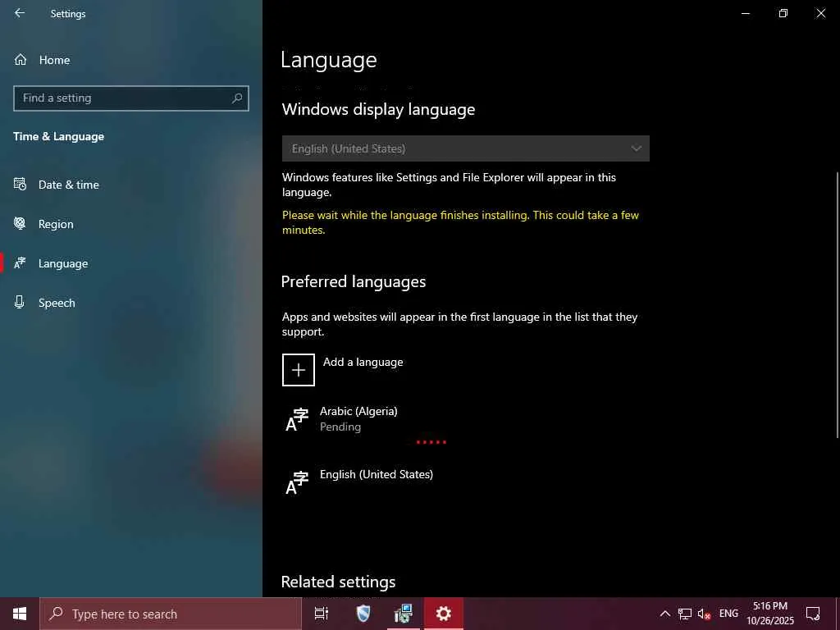
Task: Open the installer app icon on taskbar
Action: coord(403,614)
